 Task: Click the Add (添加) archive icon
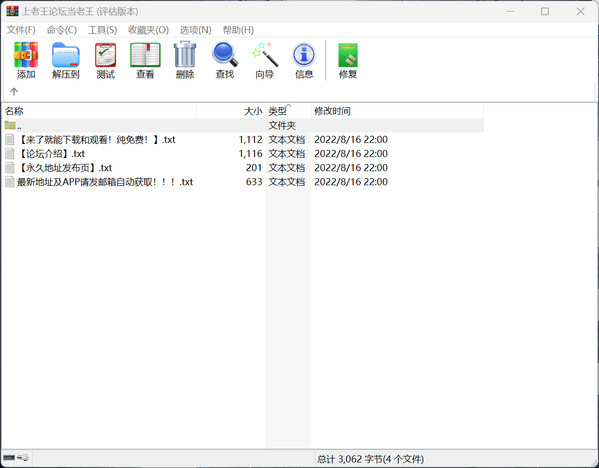pos(26,60)
